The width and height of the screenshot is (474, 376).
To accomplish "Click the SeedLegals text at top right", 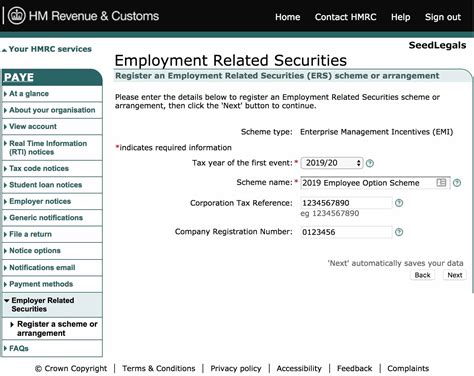I will click(437, 45).
